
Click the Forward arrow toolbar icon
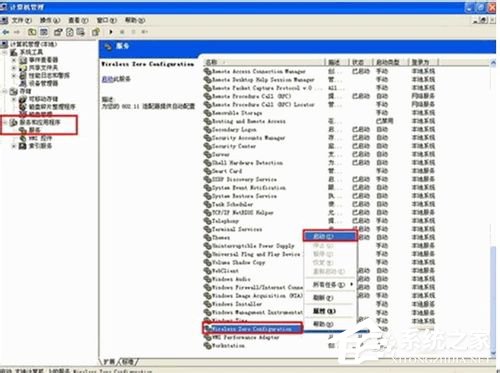[x=17, y=32]
